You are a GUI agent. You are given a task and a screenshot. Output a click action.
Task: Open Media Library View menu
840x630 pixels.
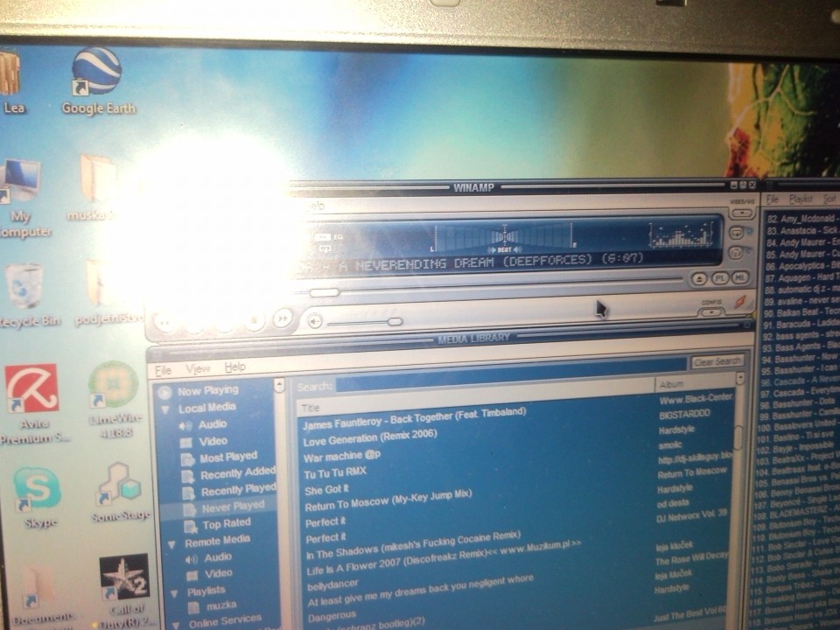[198, 369]
